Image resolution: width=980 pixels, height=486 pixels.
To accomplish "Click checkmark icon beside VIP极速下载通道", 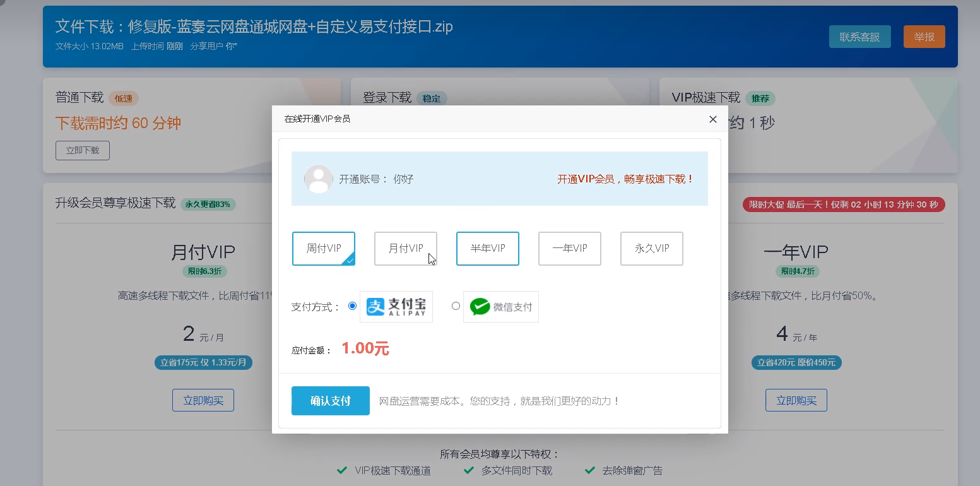I will (342, 470).
